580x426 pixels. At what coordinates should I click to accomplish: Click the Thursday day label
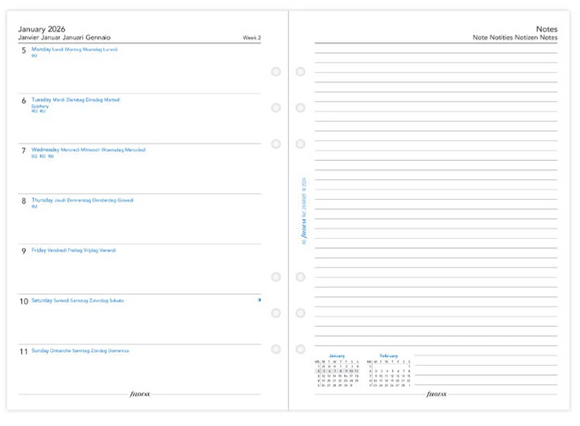click(x=82, y=200)
